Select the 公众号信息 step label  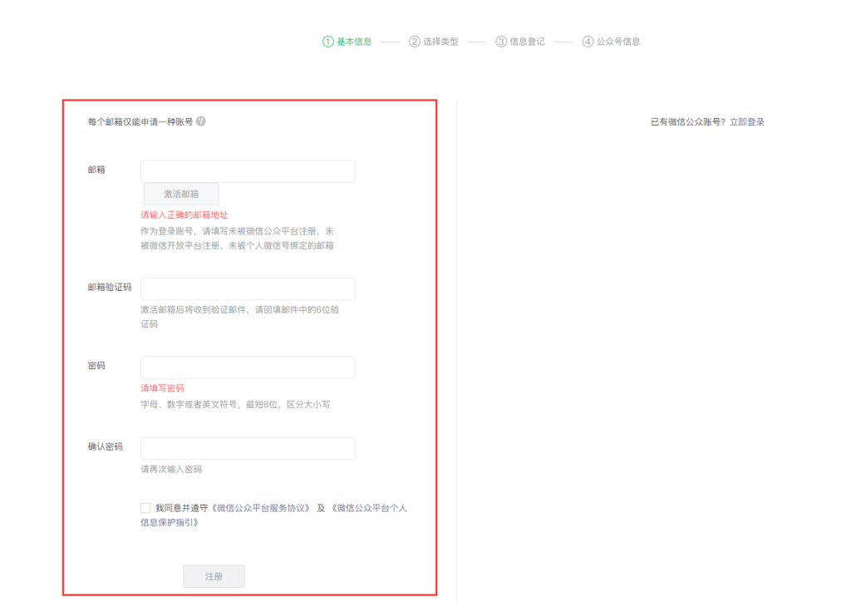pos(618,42)
